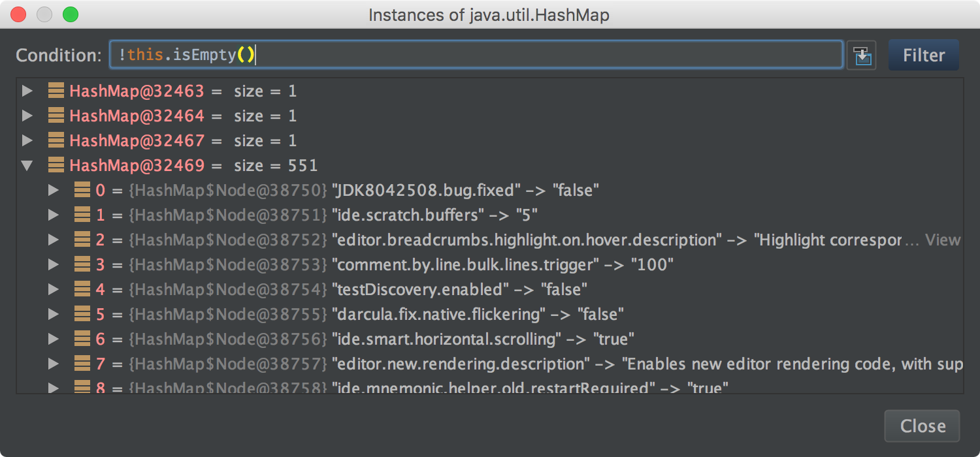Click the condition history icon beside the field
The width and height of the screenshot is (980, 457).
pos(861,55)
